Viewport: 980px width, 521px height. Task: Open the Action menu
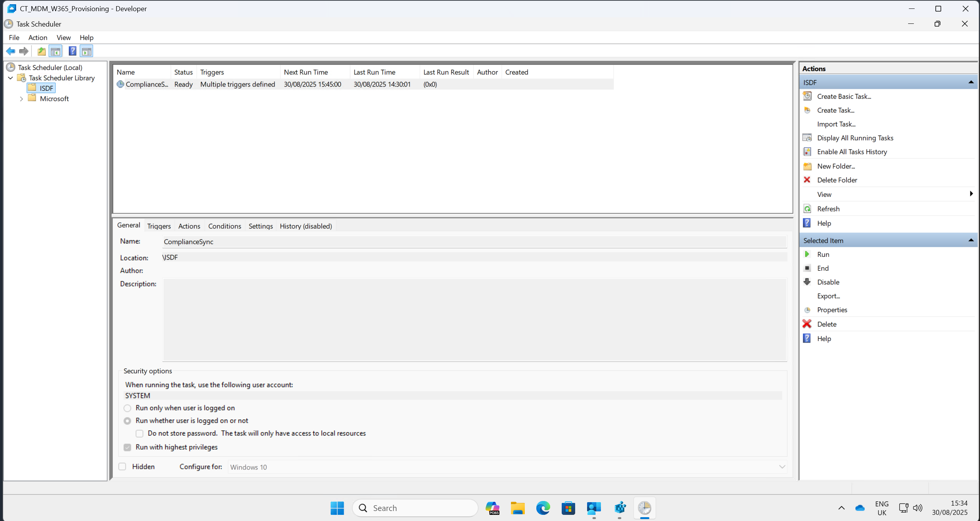click(x=38, y=37)
